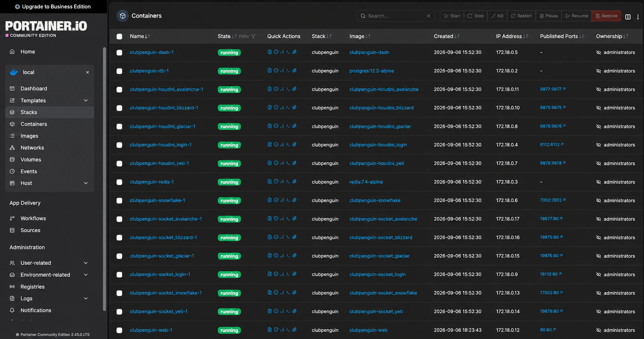This screenshot has height=339, width=644.
Task: Open Networks in the sidebar
Action: tap(50, 148)
